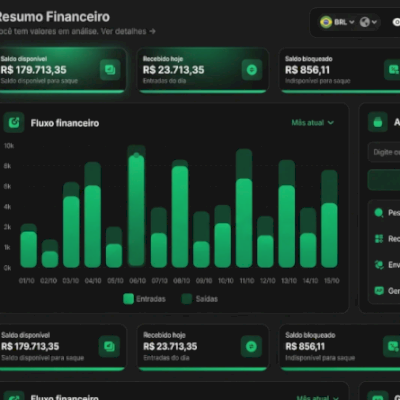Select the 02/10 bar in the chart
Screen dimensions: 400x400
[50, 254]
